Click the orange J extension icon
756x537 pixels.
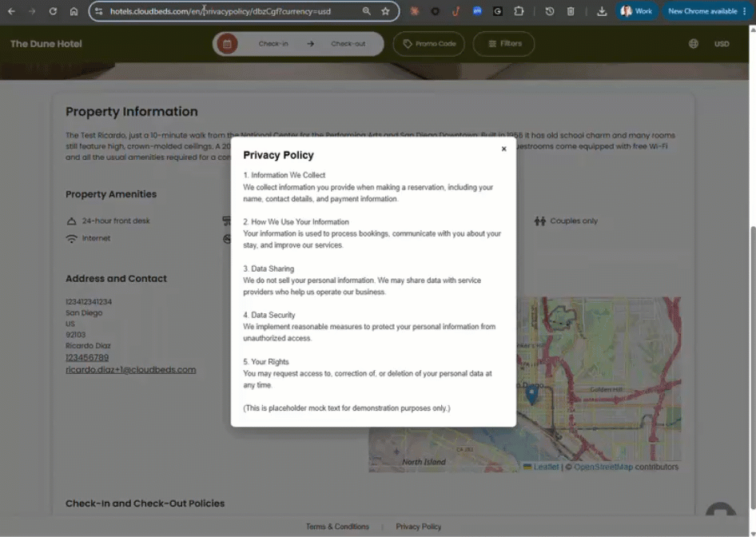(x=456, y=11)
